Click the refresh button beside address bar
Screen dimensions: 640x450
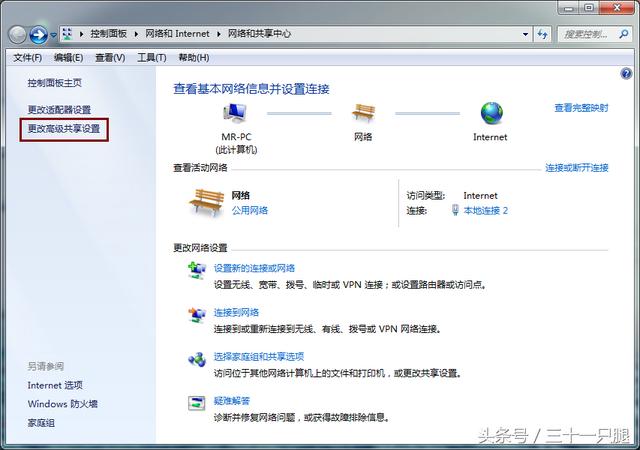point(542,34)
